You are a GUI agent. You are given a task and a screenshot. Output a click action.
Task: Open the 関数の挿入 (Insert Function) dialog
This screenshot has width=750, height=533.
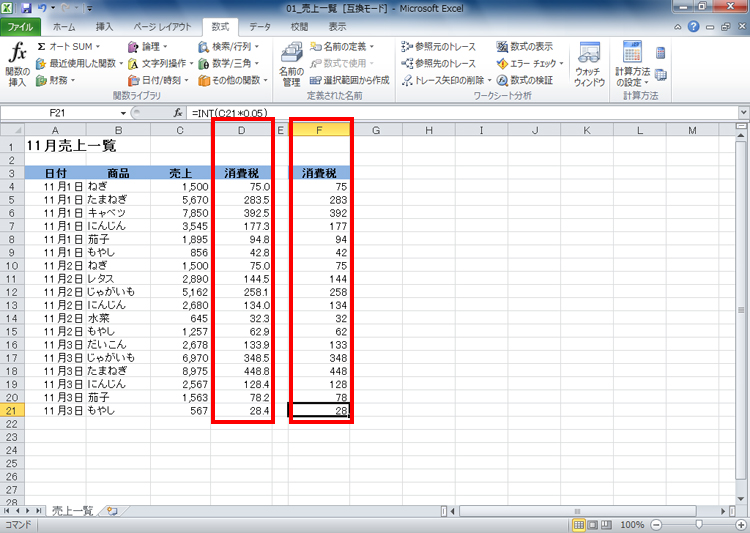tap(18, 64)
